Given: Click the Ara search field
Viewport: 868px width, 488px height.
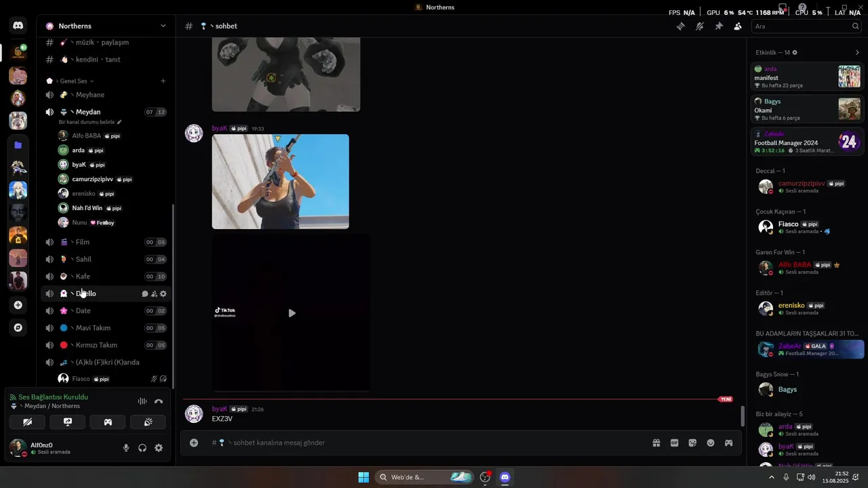Looking at the screenshot, I should click(806, 26).
